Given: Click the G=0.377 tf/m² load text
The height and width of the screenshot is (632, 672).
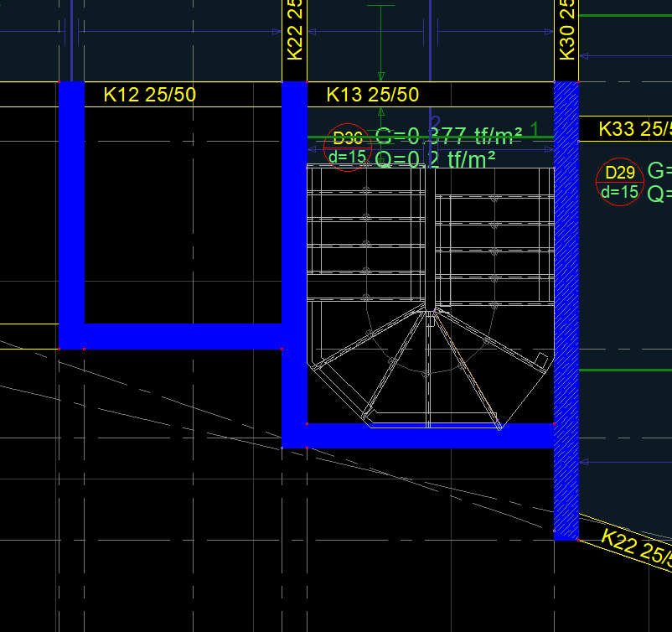Looking at the screenshot, I should 449,135.
